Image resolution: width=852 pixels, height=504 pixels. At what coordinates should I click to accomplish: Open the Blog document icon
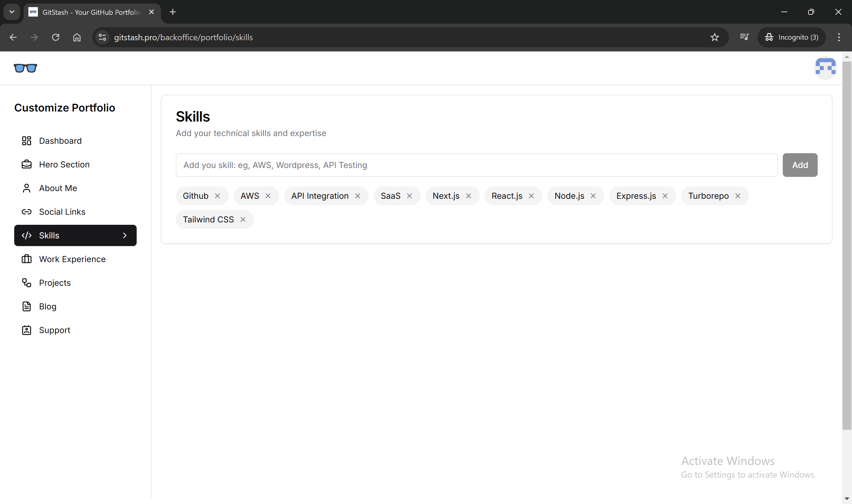click(27, 306)
